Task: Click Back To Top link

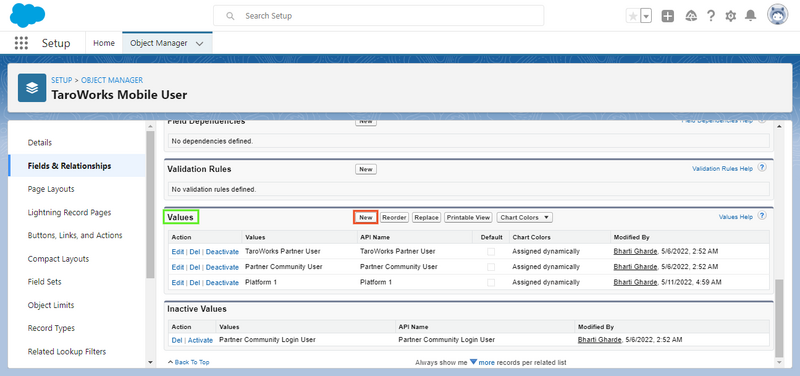Action: click(x=192, y=362)
